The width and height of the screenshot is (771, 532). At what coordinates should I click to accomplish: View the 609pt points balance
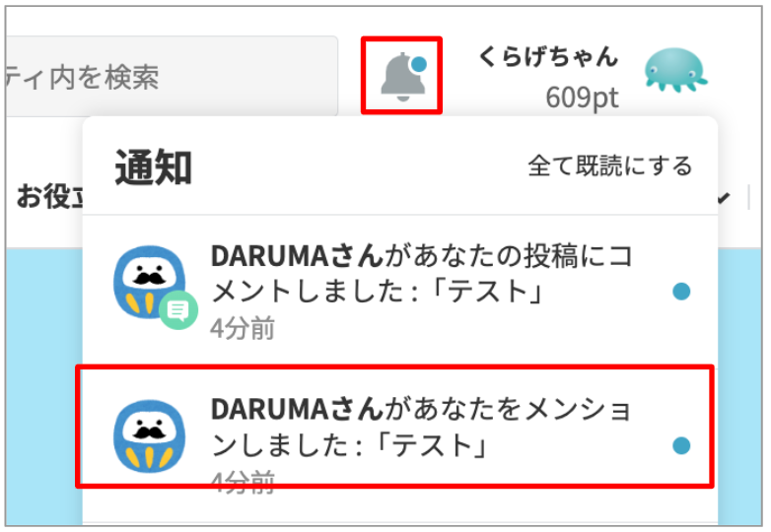click(x=582, y=98)
